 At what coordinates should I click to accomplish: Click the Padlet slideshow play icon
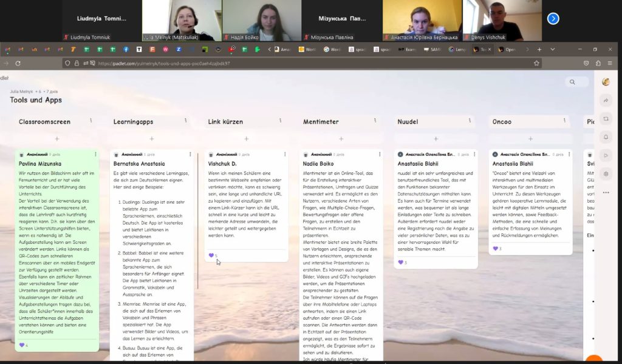606,156
